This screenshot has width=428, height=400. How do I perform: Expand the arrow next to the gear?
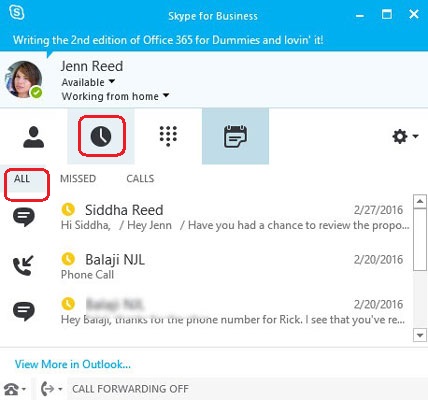click(415, 136)
